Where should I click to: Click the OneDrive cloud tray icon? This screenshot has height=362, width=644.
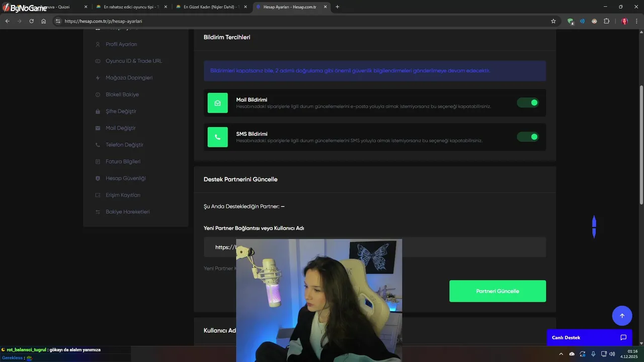[572, 354]
